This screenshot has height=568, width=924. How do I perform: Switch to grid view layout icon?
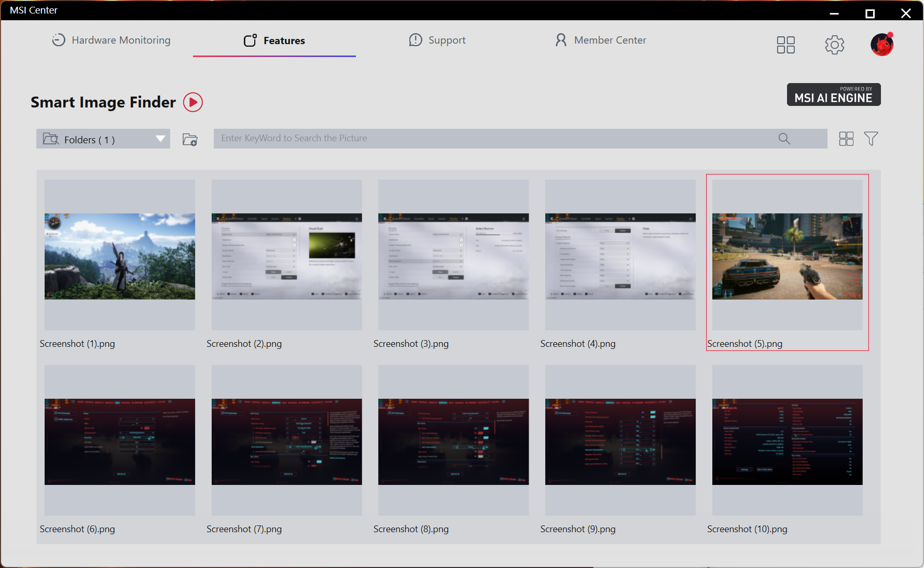[x=846, y=139]
